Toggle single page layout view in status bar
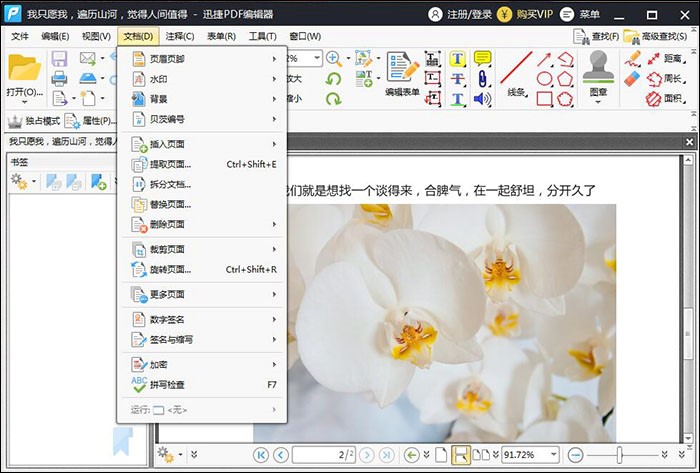The height and width of the screenshot is (473, 700). click(441, 455)
